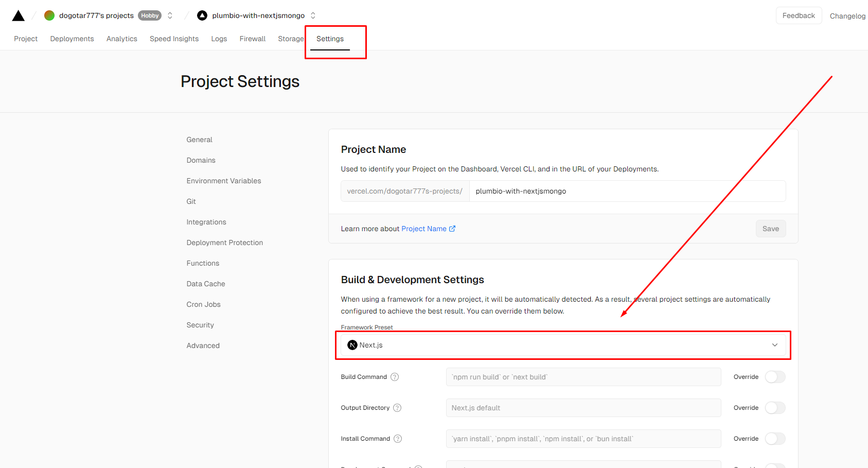
Task: Open Data Cache settings section
Action: click(x=206, y=284)
